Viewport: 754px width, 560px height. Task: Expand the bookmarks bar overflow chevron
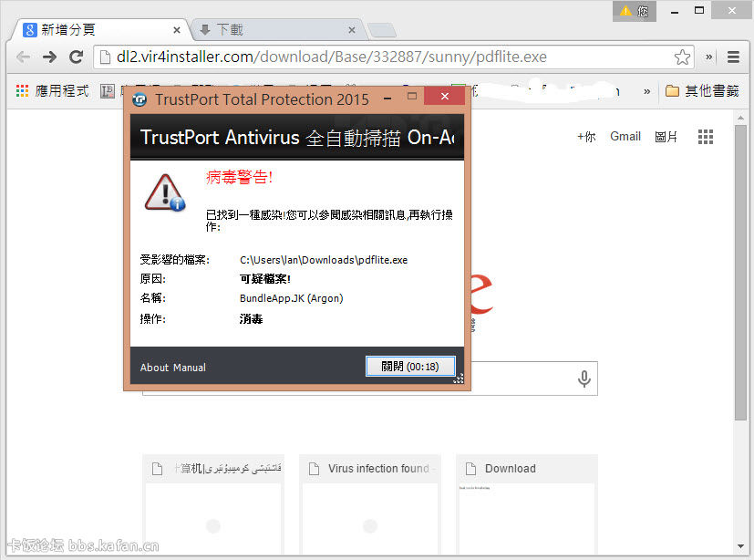click(647, 91)
